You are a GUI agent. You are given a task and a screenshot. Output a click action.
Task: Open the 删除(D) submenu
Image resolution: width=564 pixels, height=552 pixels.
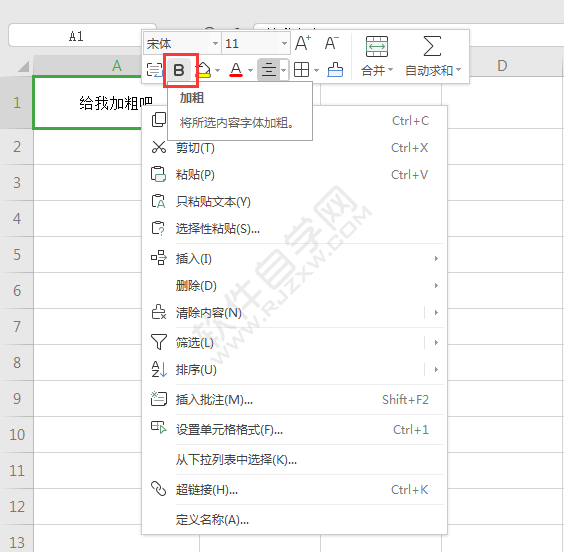(x=294, y=286)
